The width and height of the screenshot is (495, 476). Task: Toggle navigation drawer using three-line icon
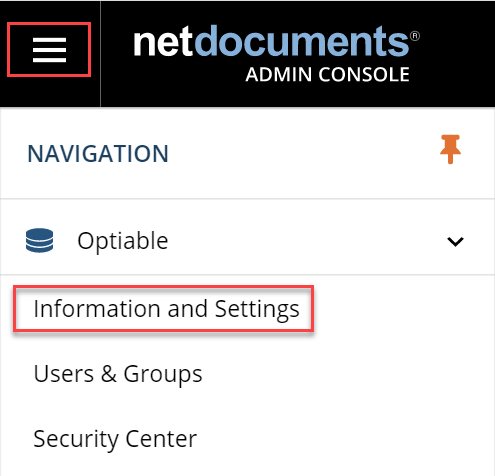point(49,50)
